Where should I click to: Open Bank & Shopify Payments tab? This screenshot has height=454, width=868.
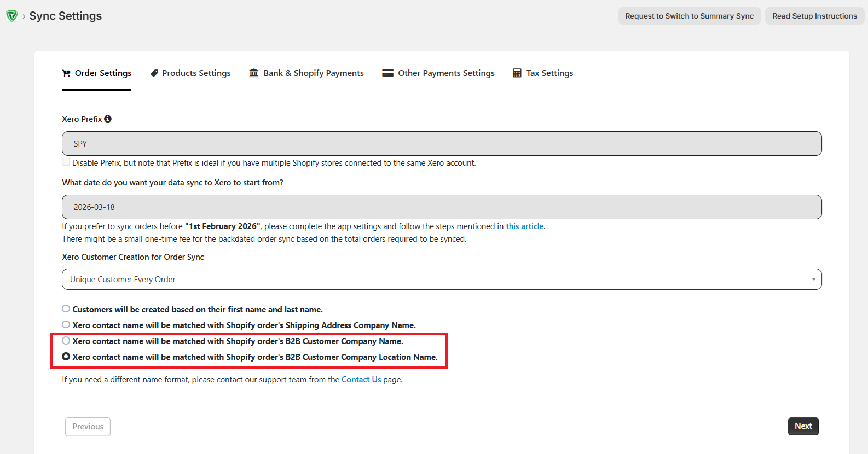tap(306, 73)
